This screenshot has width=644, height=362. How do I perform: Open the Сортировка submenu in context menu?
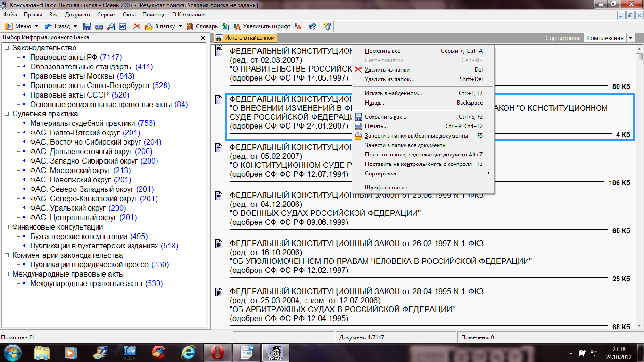pyautogui.click(x=423, y=173)
